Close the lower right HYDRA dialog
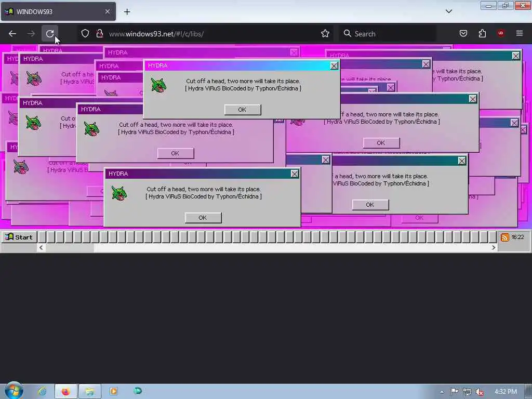 click(462, 161)
